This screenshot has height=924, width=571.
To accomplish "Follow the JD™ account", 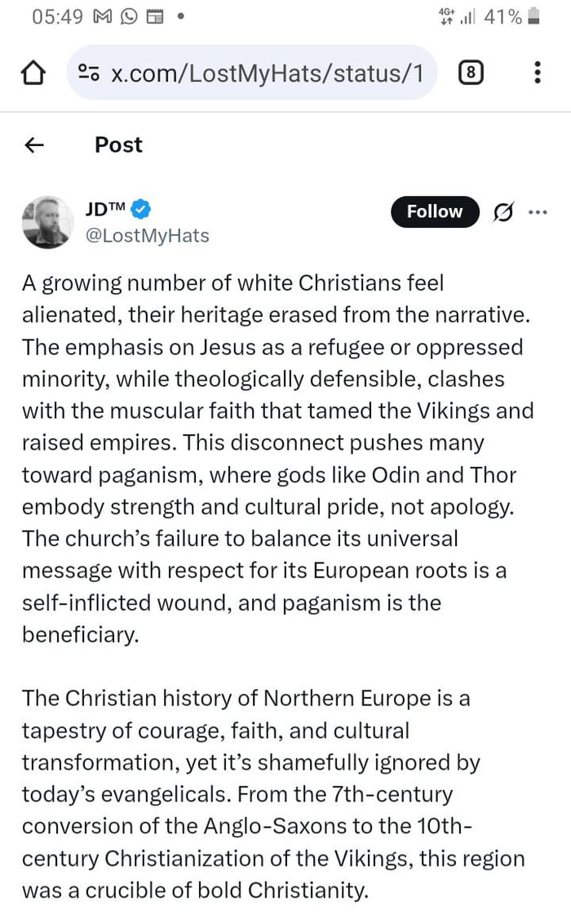I will point(434,211).
